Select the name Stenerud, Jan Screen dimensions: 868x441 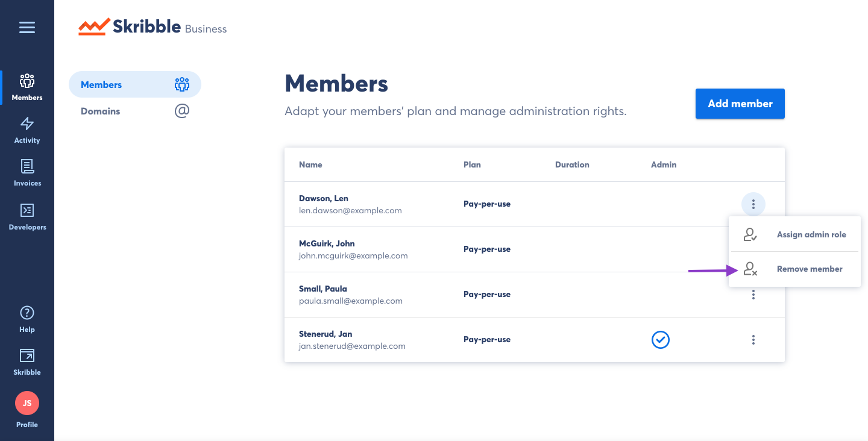point(325,334)
